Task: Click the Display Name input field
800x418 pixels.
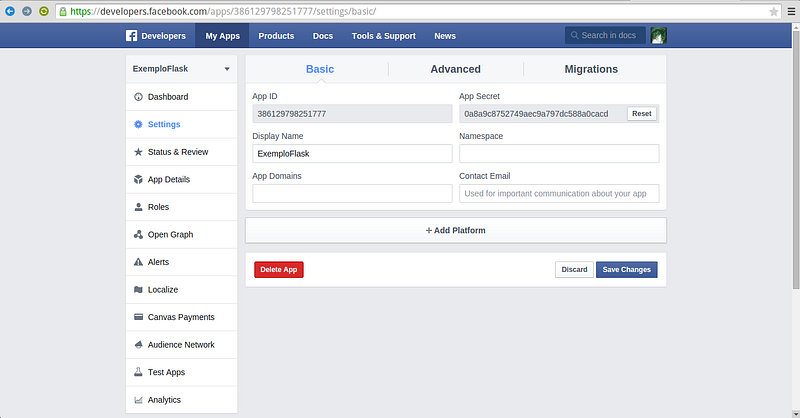Action: point(352,154)
